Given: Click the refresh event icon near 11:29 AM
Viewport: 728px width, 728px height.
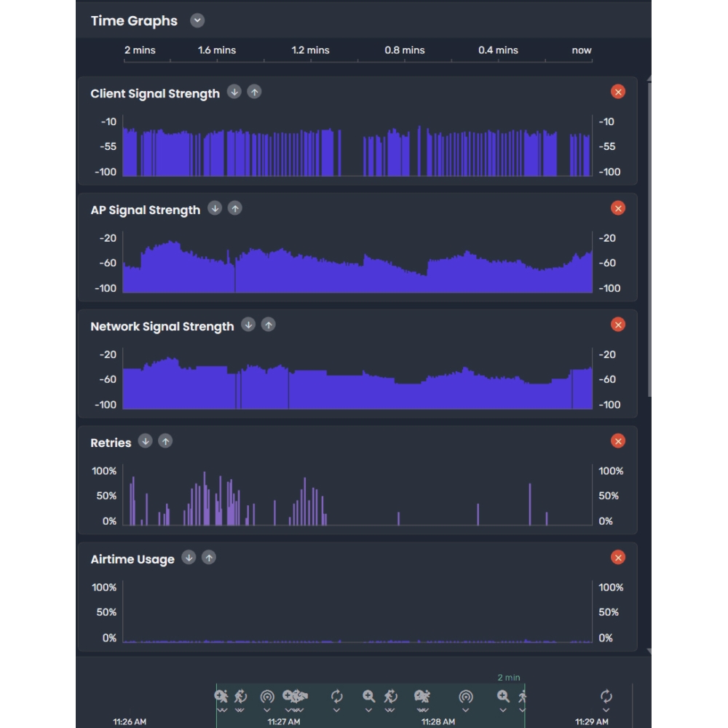Looking at the screenshot, I should tap(605, 696).
